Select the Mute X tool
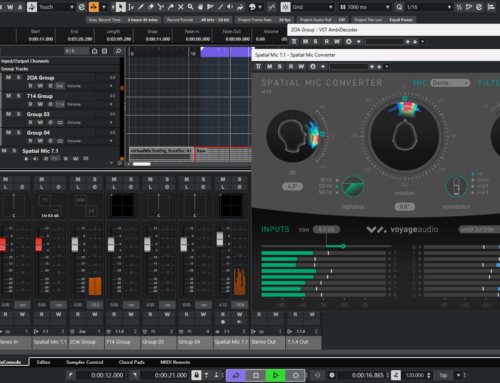Screen dimensions: 500x383 coord(181,7)
